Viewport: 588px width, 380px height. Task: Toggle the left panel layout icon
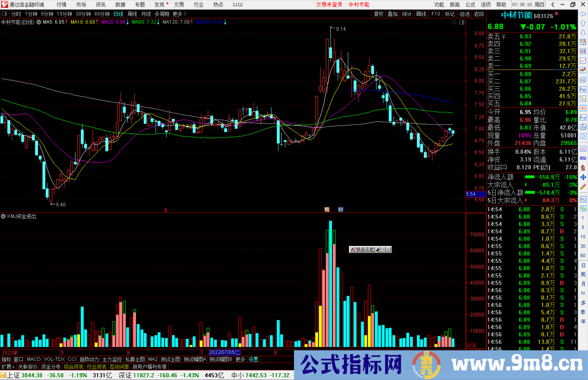click(5, 14)
